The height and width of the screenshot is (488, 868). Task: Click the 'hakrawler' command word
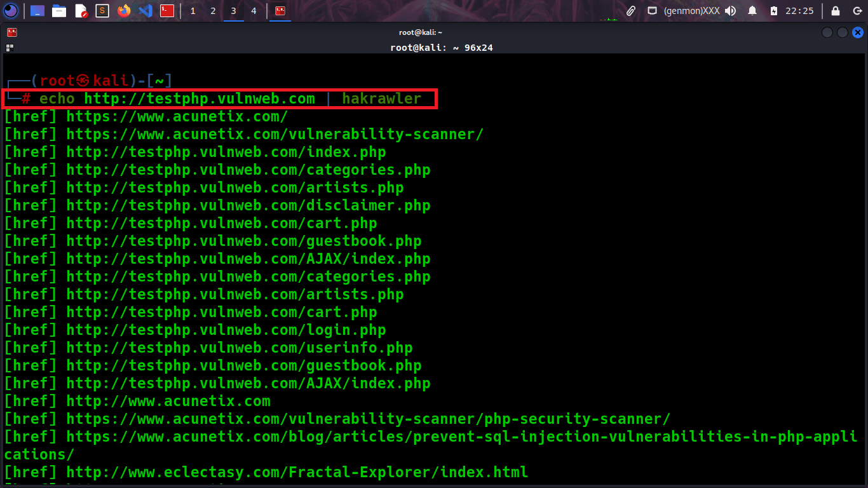pos(382,98)
